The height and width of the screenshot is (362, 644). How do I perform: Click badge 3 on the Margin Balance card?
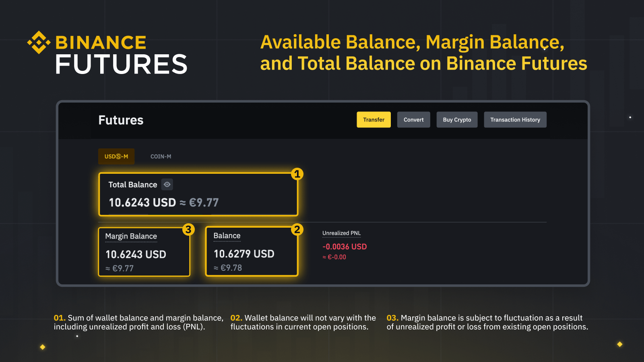point(188,230)
